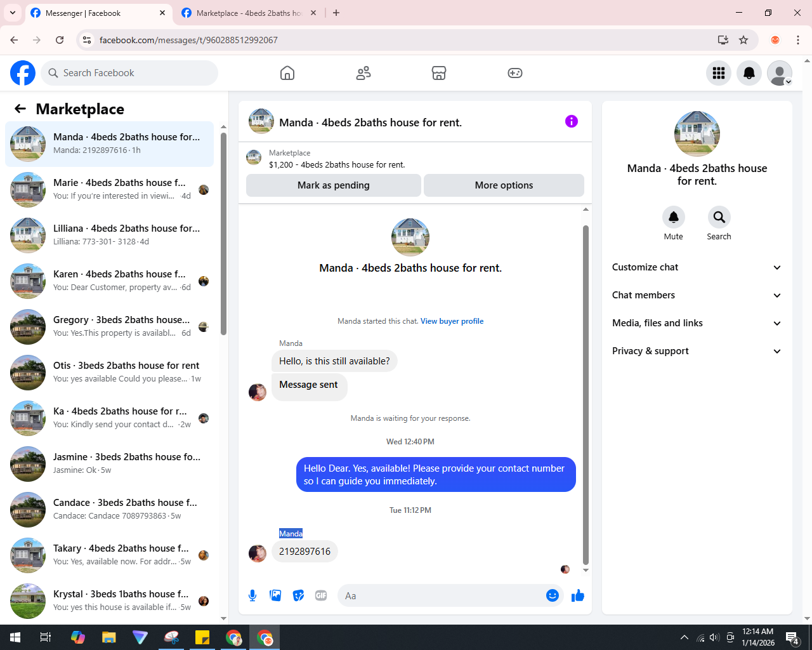Image resolution: width=812 pixels, height=650 pixels.
Task: Open the Marketplace storefront icon
Action: pyautogui.click(x=439, y=73)
